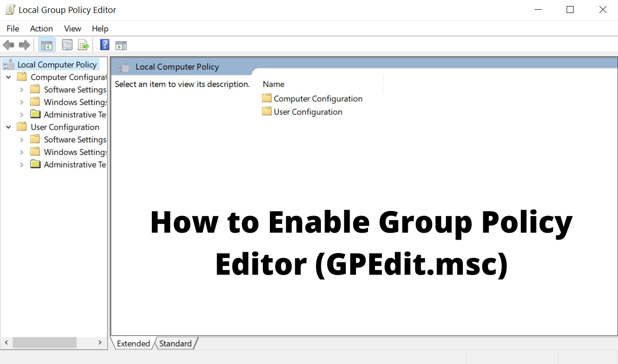Open the File menu

tap(13, 29)
